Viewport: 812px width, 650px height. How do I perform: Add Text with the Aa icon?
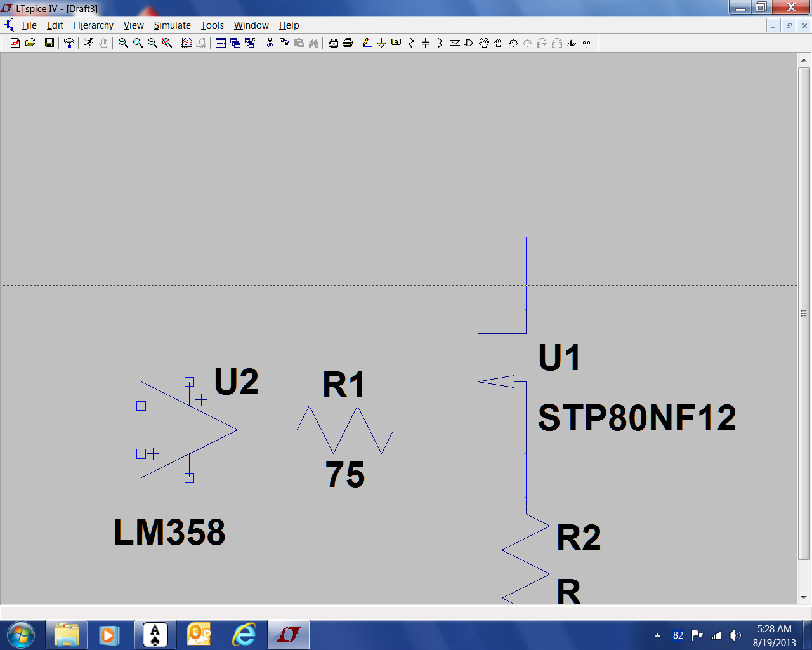point(572,43)
